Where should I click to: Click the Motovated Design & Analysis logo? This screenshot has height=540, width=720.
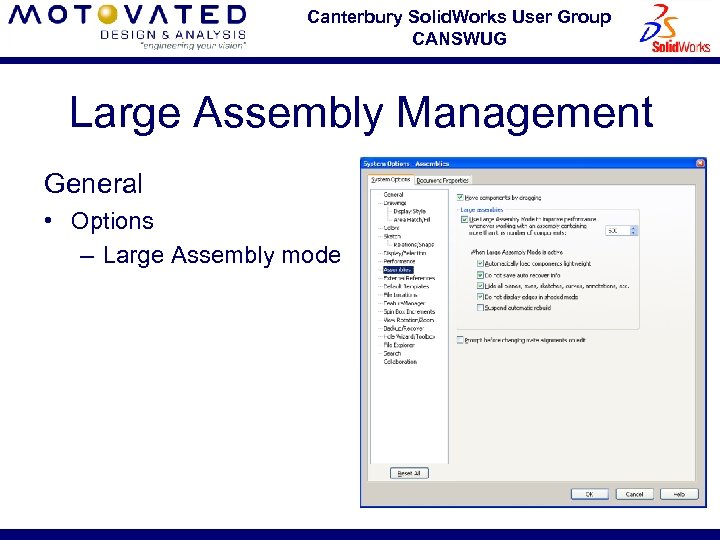click(127, 27)
